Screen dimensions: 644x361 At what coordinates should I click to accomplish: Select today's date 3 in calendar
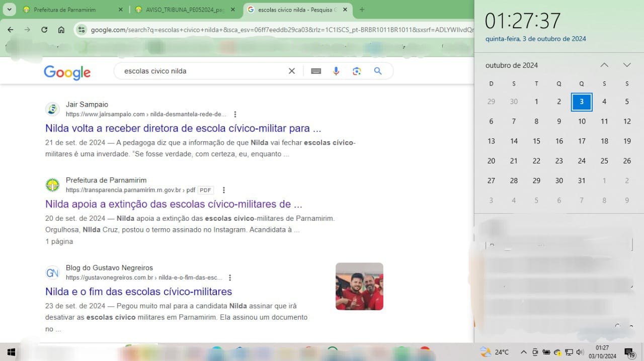pos(582,102)
